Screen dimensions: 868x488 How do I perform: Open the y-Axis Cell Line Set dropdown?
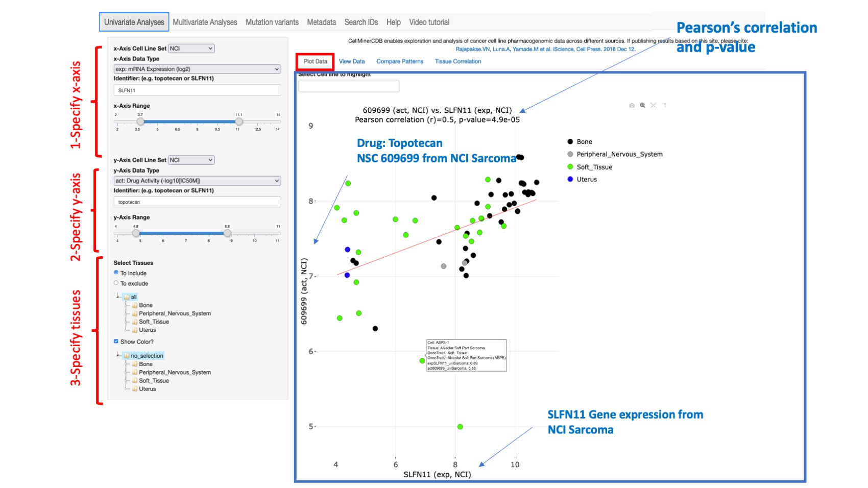pos(191,160)
